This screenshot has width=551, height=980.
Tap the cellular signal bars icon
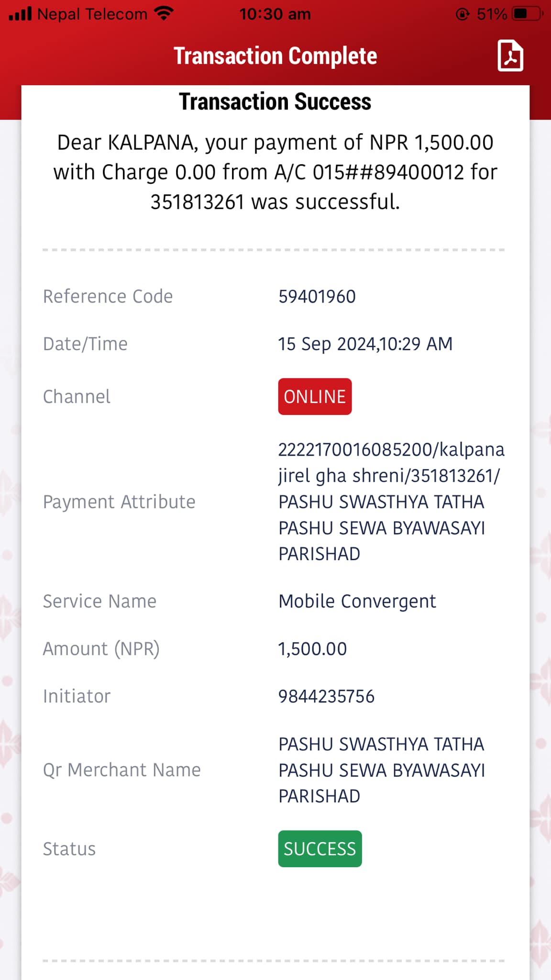click(20, 14)
